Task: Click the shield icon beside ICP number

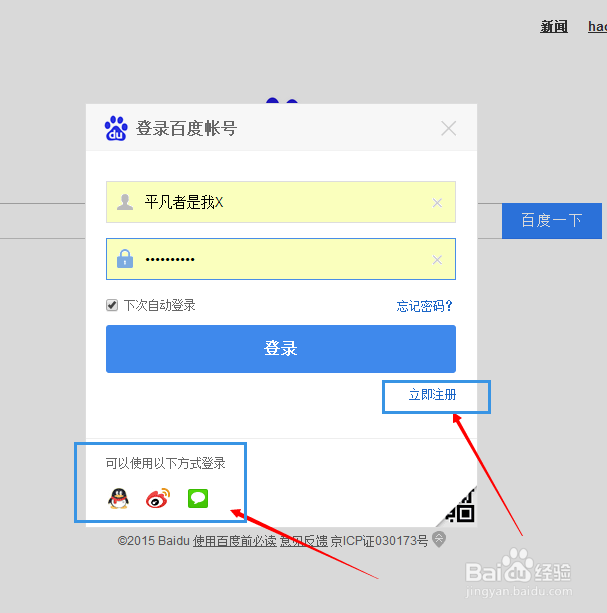Action: pos(439,540)
